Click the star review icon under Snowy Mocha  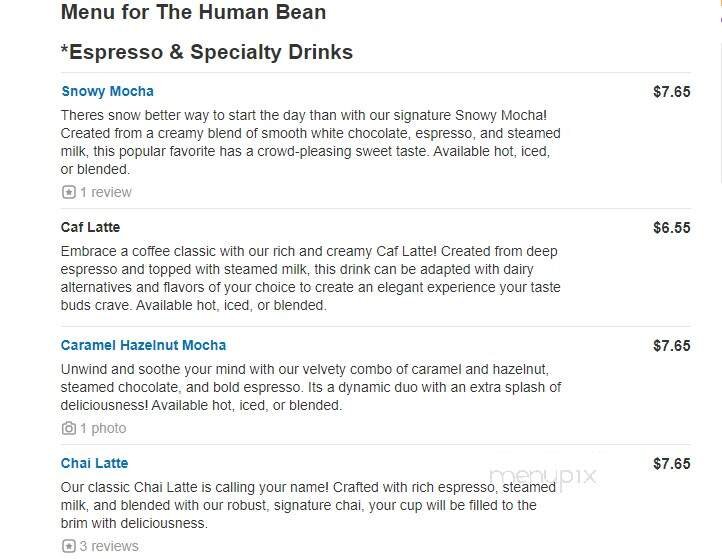pyautogui.click(x=68, y=192)
